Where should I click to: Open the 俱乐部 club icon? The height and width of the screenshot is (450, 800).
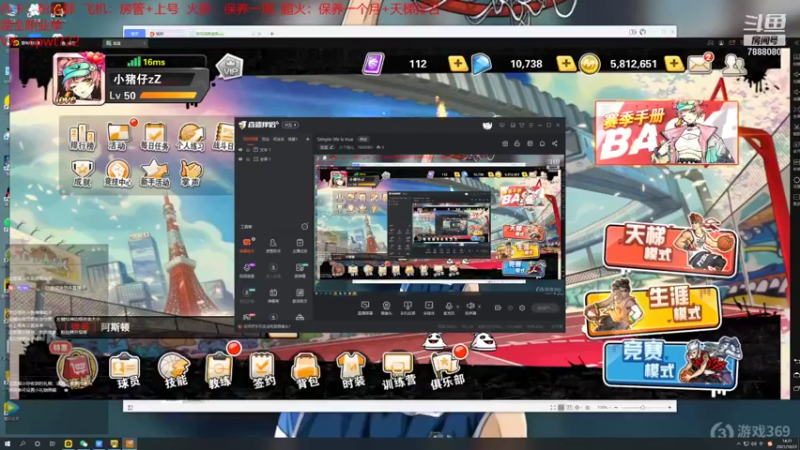[x=446, y=371]
